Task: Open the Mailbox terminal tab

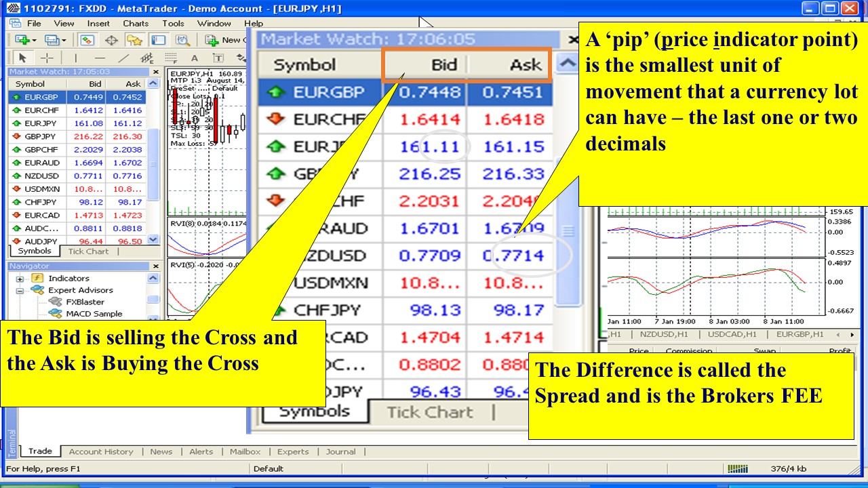Action: point(245,451)
